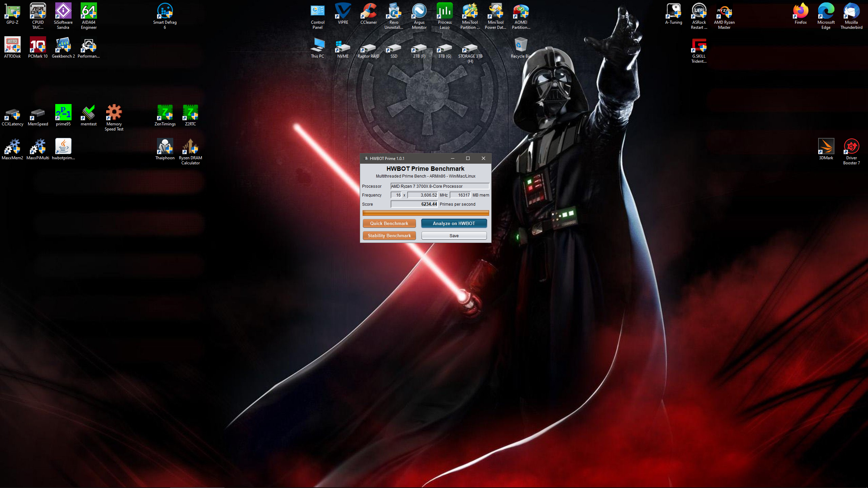Select Smart Defrag 6 icon

click(x=165, y=16)
